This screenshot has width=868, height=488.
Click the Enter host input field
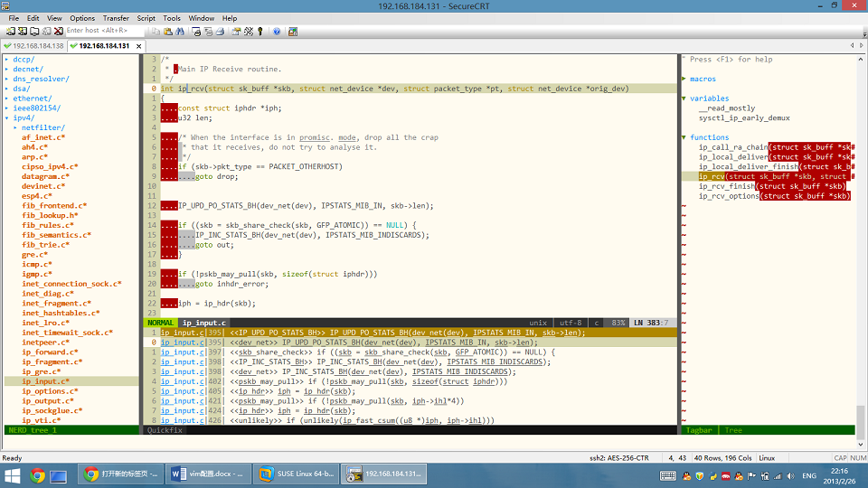pos(105,31)
